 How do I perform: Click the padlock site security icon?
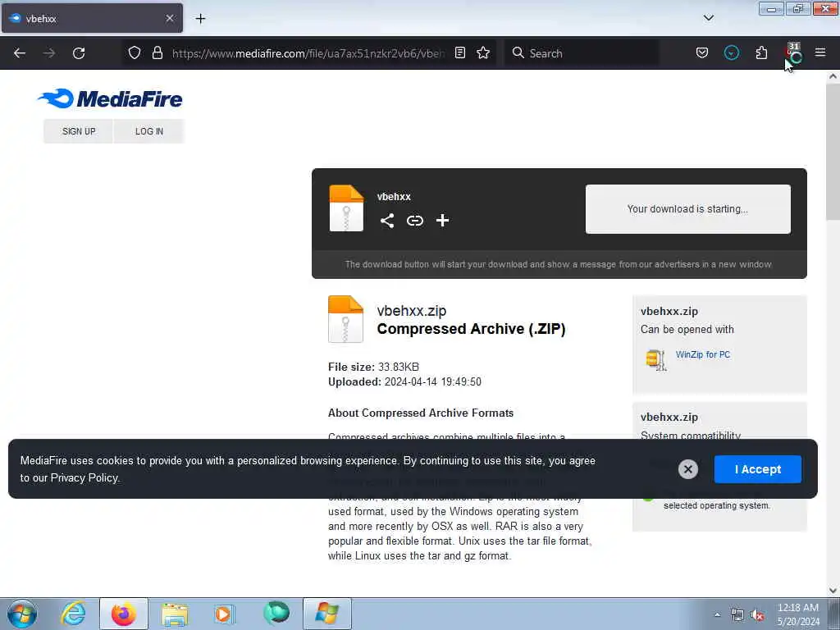point(157,52)
